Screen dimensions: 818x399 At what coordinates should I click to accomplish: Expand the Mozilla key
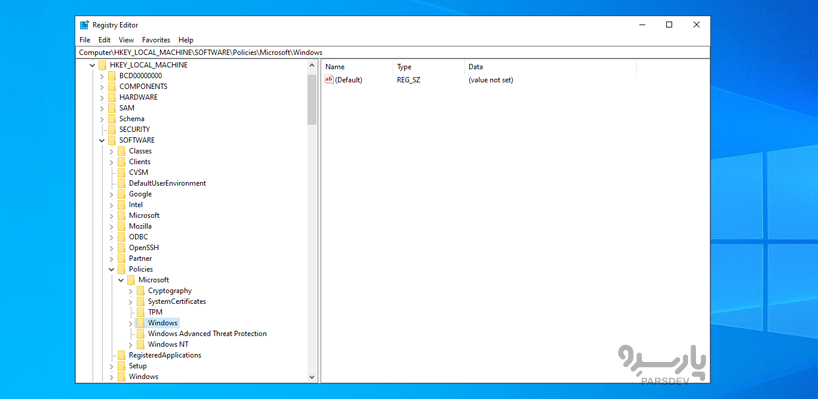111,226
